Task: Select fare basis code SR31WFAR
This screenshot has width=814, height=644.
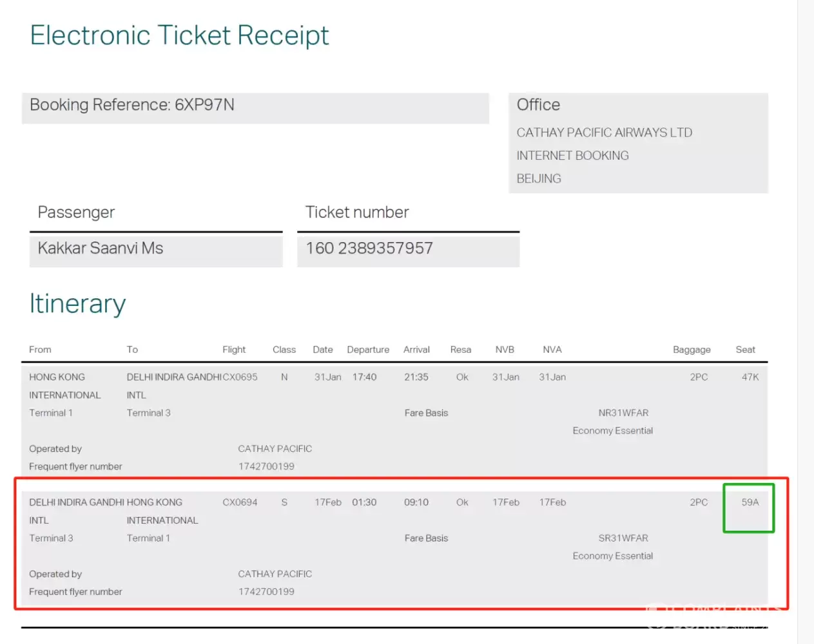Action: (623, 538)
